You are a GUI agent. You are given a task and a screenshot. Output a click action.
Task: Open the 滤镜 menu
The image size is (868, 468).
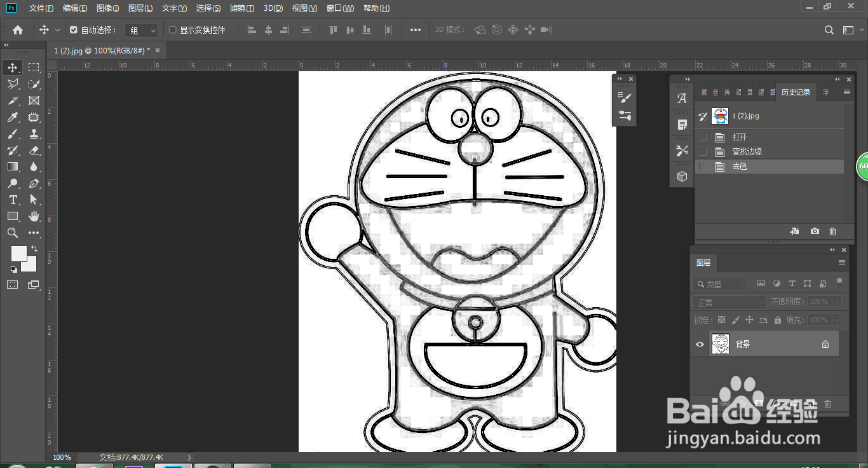point(241,8)
